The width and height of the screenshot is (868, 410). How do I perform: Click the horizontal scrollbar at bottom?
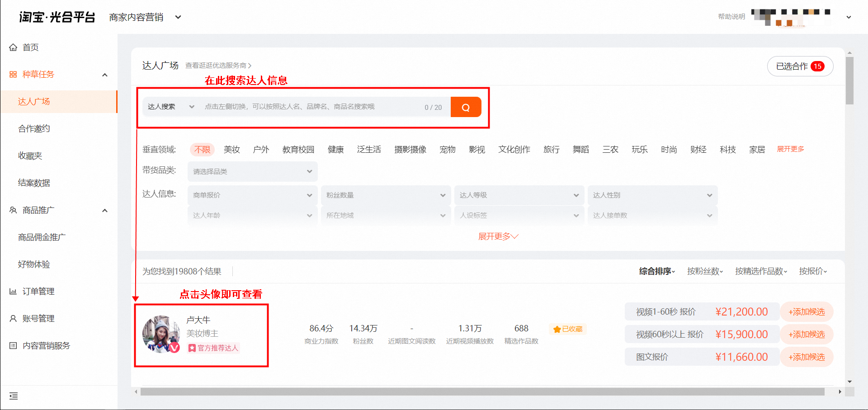[482, 391]
